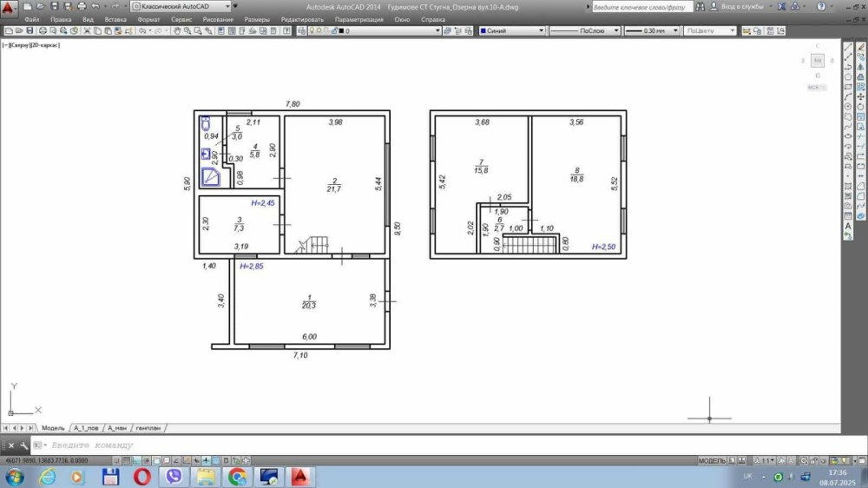This screenshot has height=488, width=868.
Task: Open the 0.30 мм lineweight dropdown
Action: click(x=649, y=30)
